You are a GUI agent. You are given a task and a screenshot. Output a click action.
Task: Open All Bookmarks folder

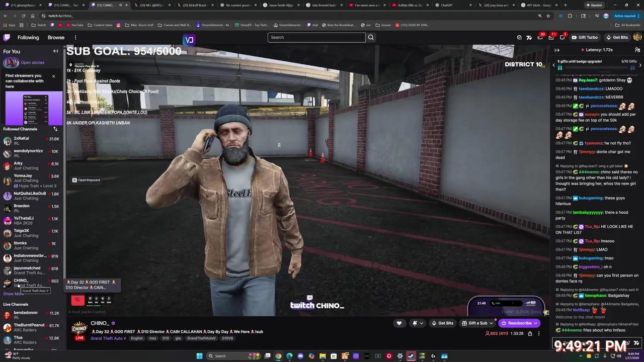627,25
